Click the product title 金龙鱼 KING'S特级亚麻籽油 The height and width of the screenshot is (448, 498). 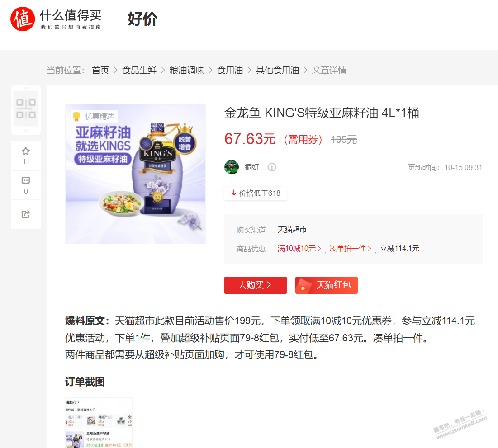(x=322, y=113)
